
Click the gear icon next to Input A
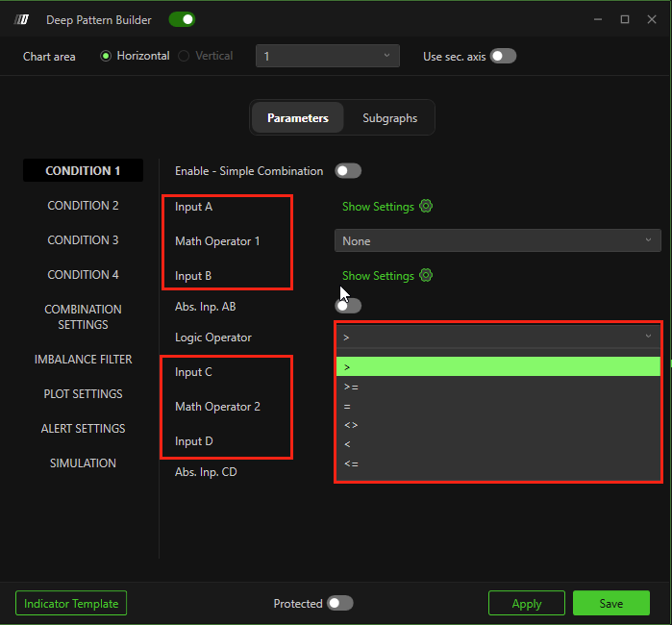(x=426, y=207)
